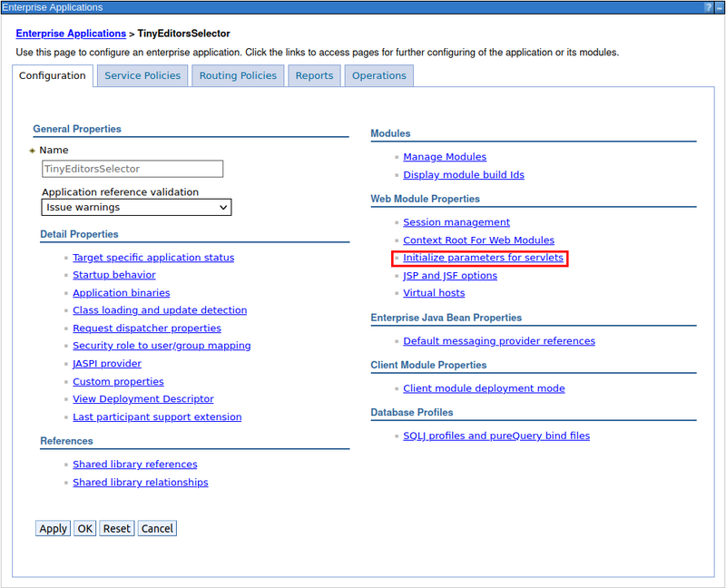Open Initialize parameters for servlets
Viewport: 726px width, 588px height.
(482, 257)
